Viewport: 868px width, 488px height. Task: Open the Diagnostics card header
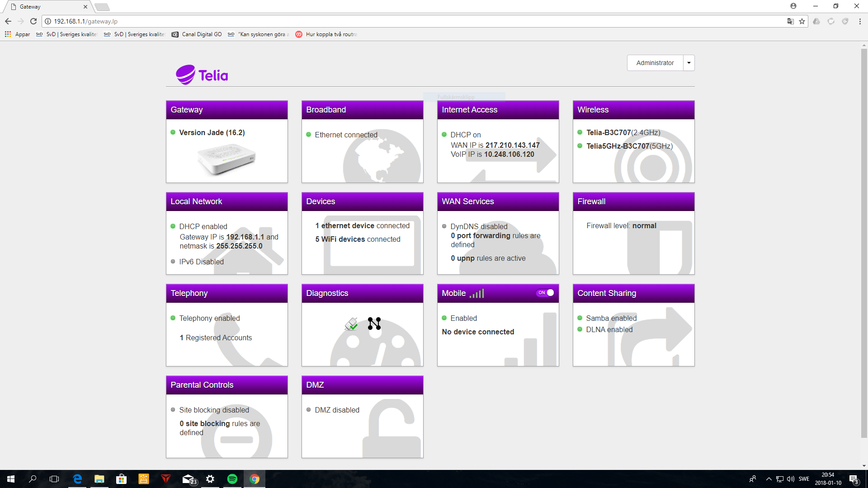[363, 293]
